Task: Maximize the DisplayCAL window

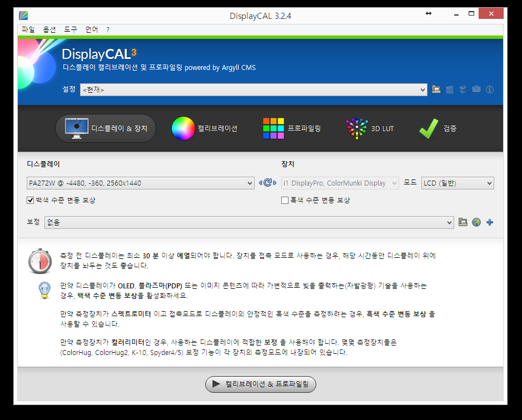Action: click(x=471, y=14)
